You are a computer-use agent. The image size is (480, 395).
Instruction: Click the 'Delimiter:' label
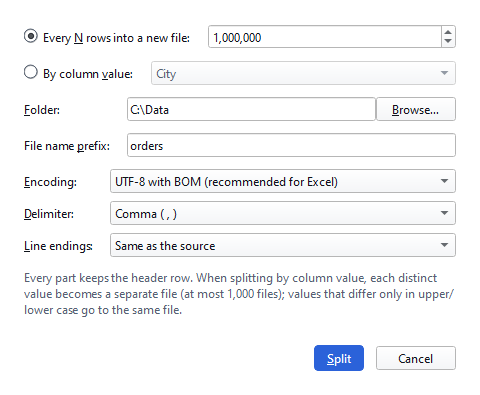pos(49,214)
